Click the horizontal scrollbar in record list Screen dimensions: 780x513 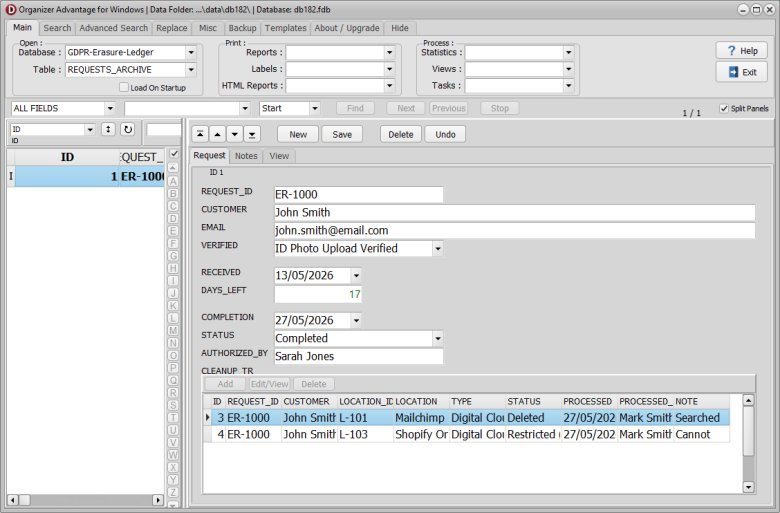(x=85, y=500)
